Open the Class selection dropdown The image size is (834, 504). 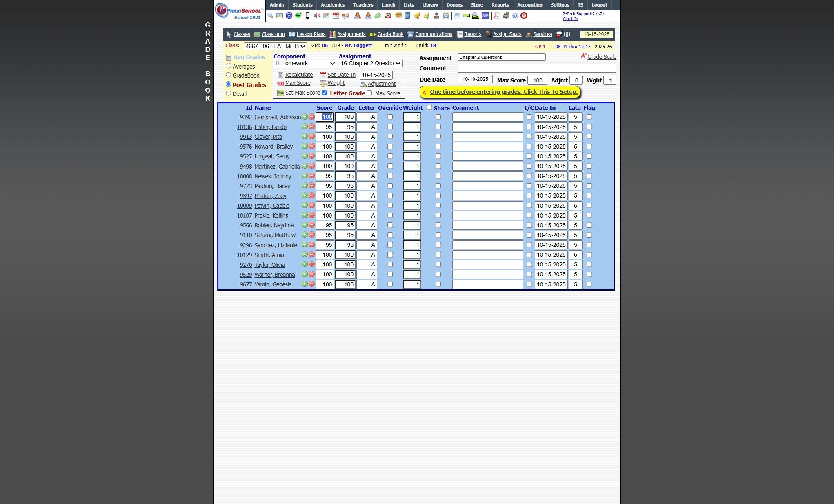tap(275, 46)
